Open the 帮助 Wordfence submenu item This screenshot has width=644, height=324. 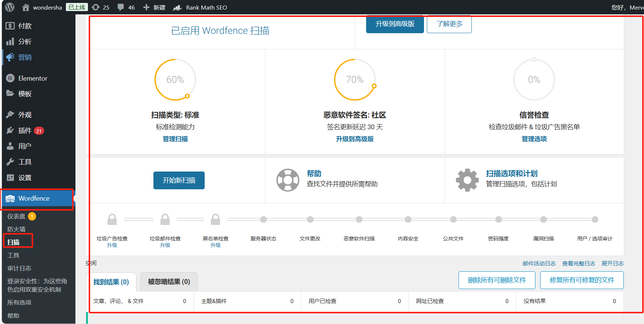pyautogui.click(x=13, y=316)
